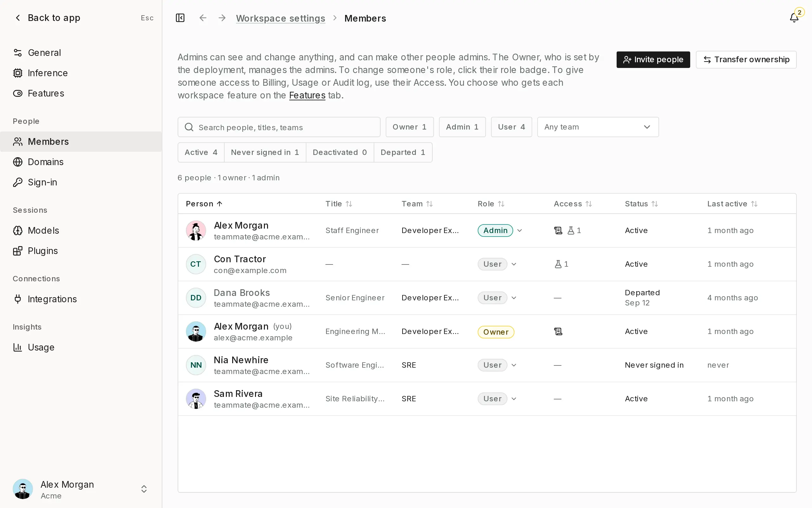Click the Transfer ownership button

point(746,59)
